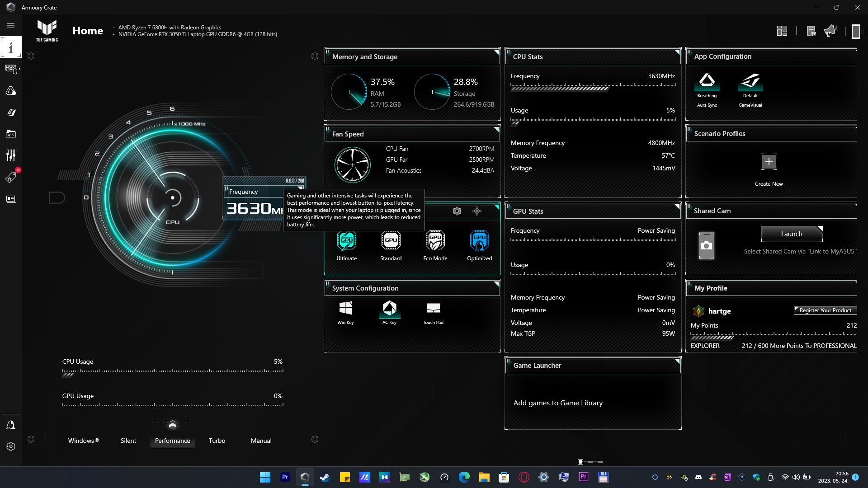
Task: Collapse the CPU Stats panel corner
Action: (677, 52)
